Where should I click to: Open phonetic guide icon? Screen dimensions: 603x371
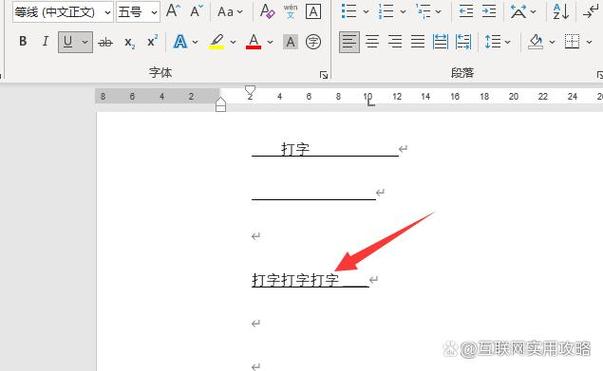[x=290, y=11]
